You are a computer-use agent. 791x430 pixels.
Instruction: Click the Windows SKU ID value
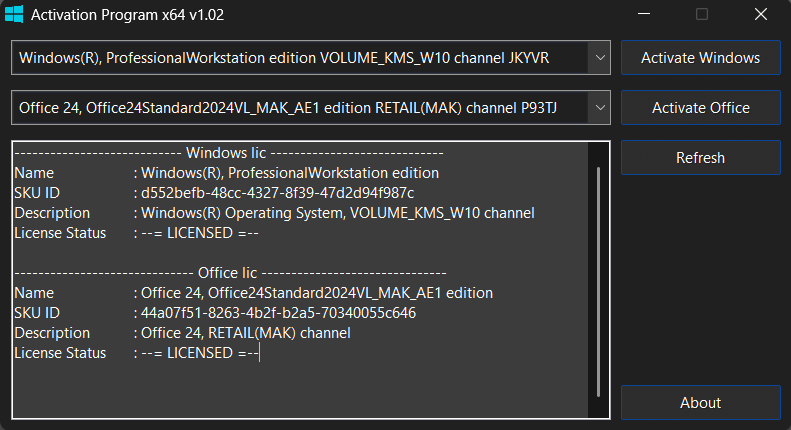(277, 193)
